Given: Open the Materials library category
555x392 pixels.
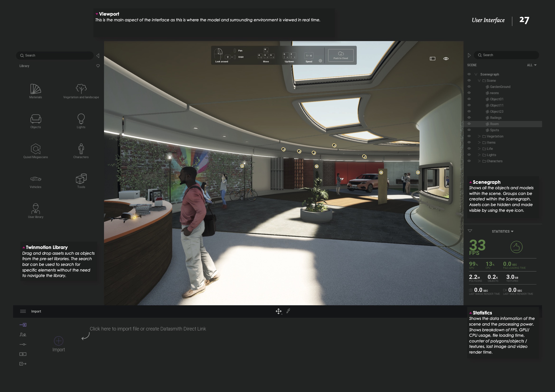Looking at the screenshot, I should (36, 91).
